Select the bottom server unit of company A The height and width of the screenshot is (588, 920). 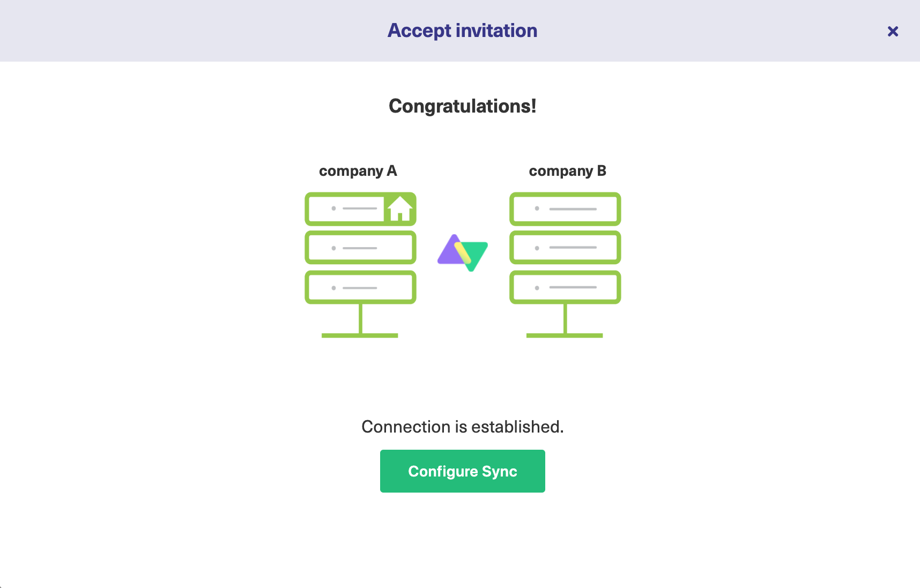[360, 287]
